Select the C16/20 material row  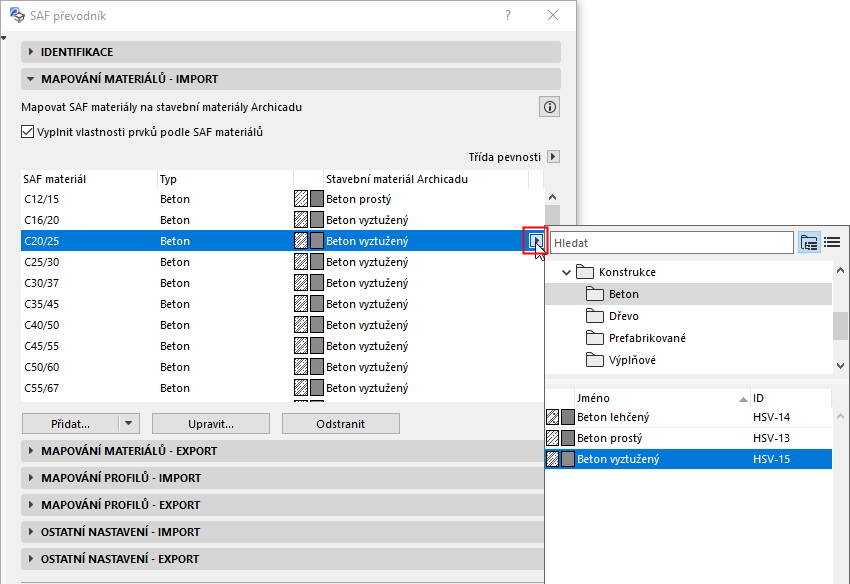click(x=282, y=220)
